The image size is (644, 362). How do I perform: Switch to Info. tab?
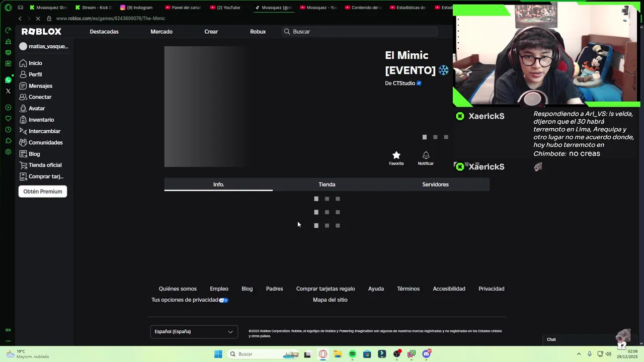click(x=218, y=185)
